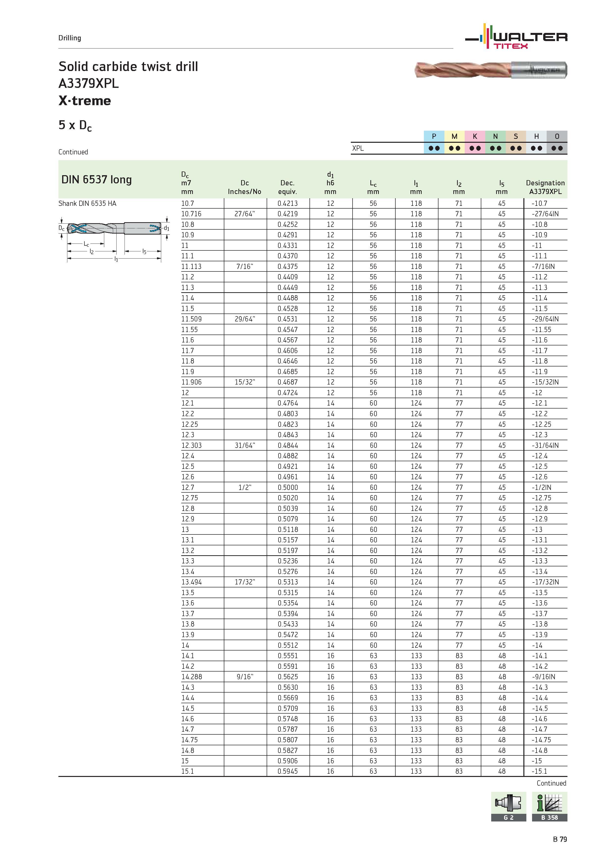Click the 'Continued' note above the table

pyautogui.click(x=73, y=152)
